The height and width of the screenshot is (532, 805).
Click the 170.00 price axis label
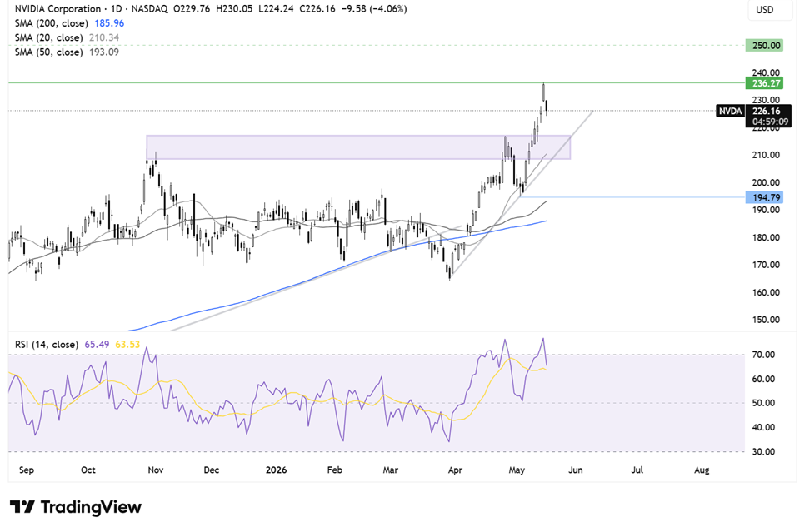(766, 265)
